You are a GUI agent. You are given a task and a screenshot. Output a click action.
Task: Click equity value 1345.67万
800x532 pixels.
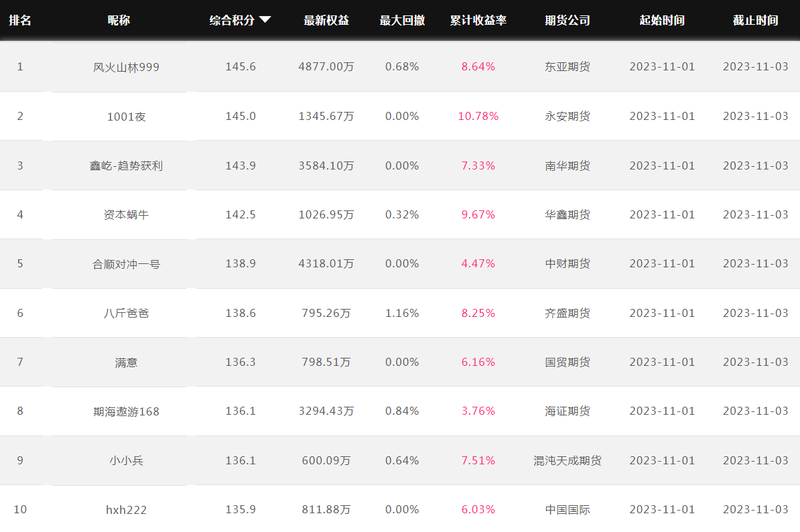[326, 117]
